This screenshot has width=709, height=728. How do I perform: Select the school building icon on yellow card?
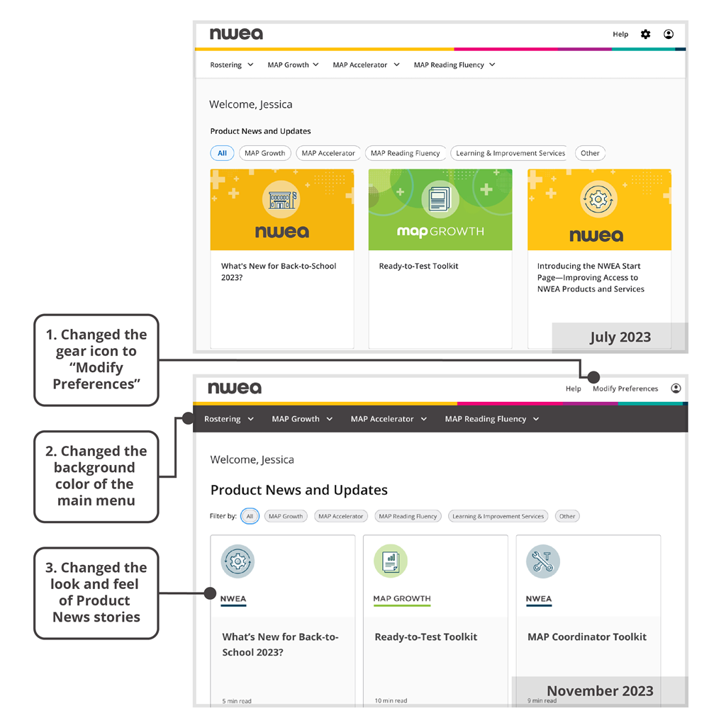pyautogui.click(x=281, y=200)
